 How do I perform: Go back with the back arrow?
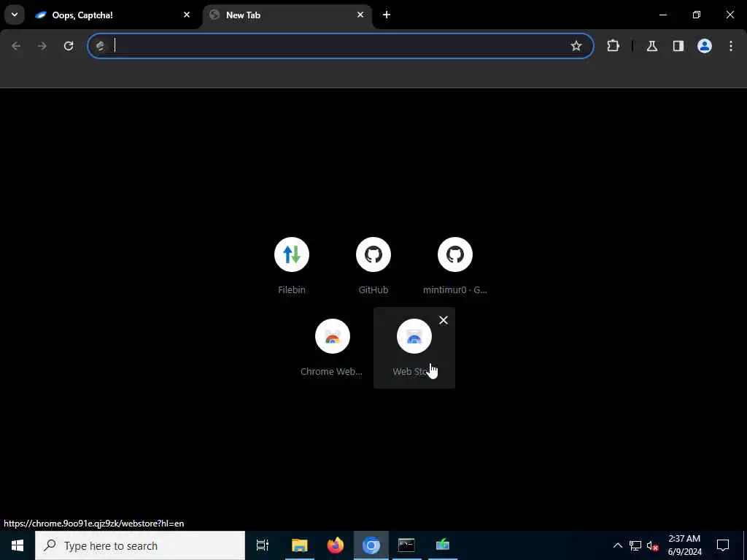[16, 46]
